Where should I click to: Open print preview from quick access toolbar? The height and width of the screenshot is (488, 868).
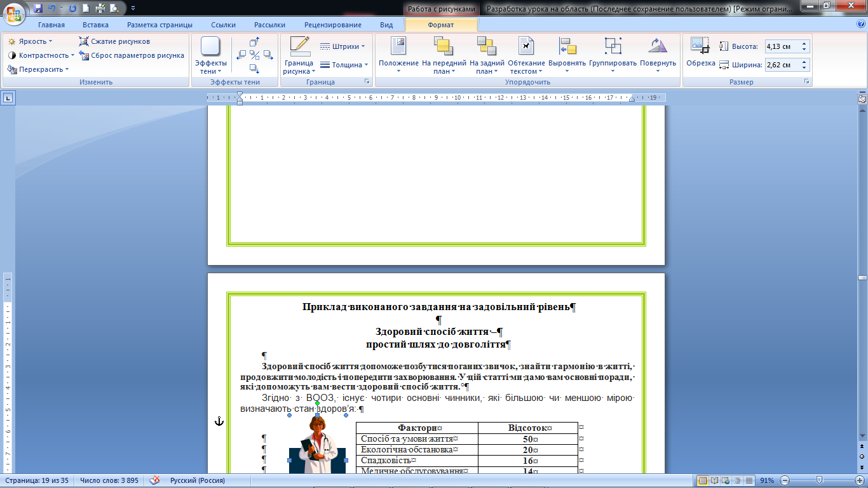[x=114, y=8]
